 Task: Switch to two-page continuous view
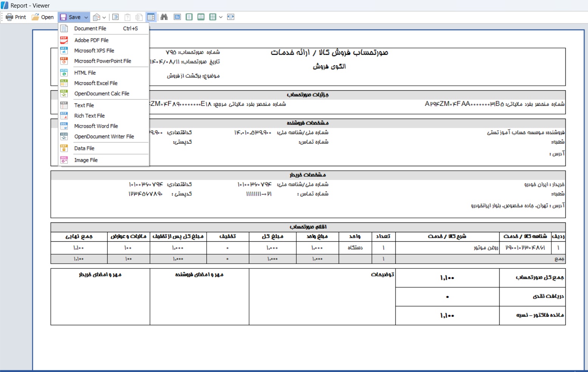point(201,17)
